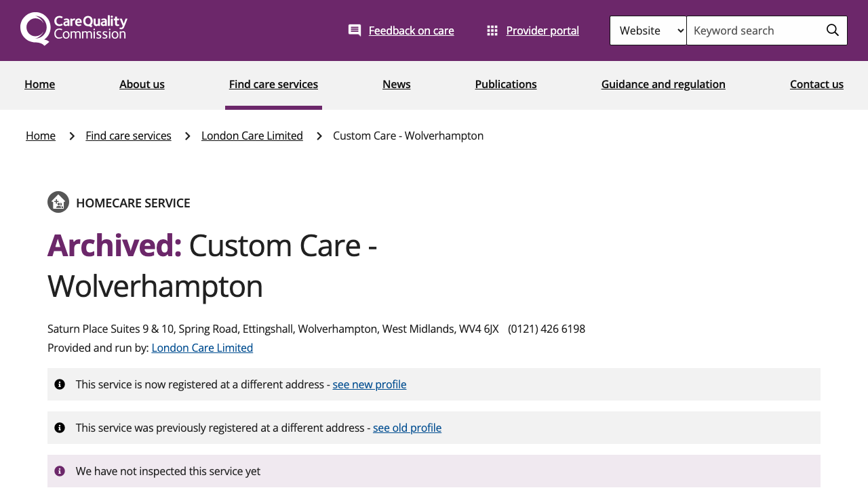This screenshot has height=488, width=868.
Task: Click the Care Quality Commission logo
Action: (73, 28)
